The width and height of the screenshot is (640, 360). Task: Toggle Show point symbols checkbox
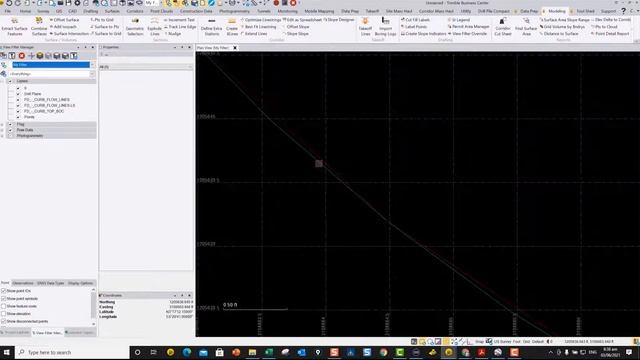pos(3,298)
